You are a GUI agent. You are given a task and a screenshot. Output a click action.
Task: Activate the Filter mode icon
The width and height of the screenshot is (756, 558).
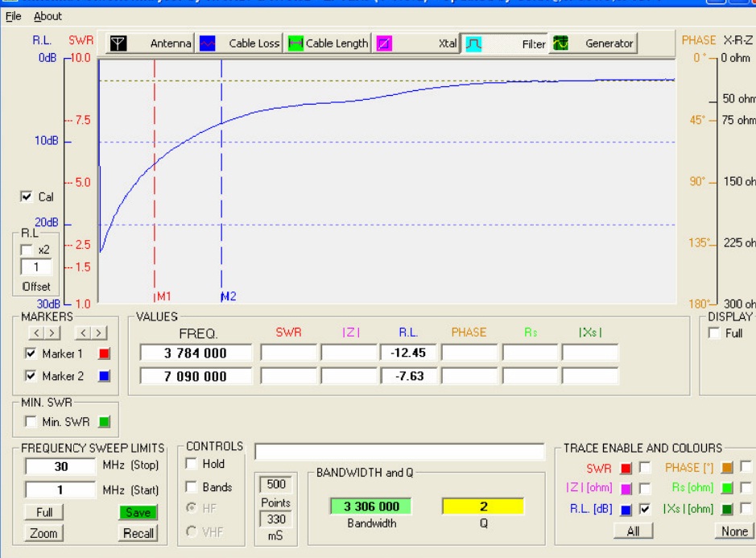[x=473, y=43]
